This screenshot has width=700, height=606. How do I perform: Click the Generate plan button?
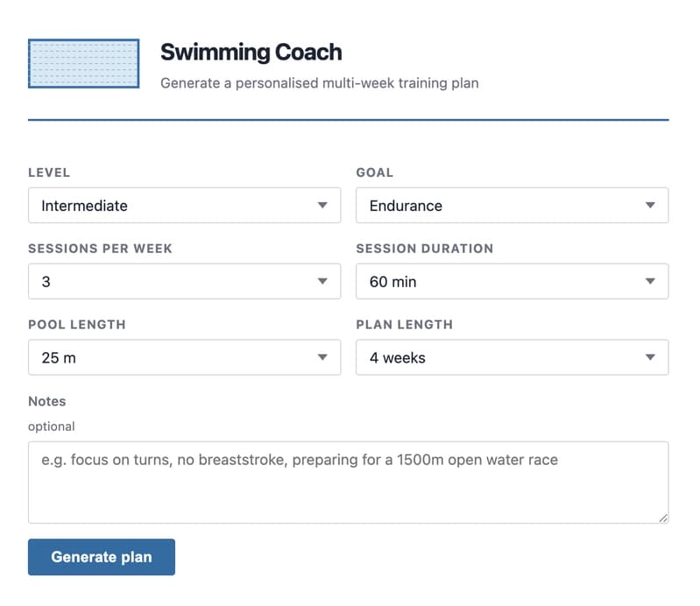tap(102, 557)
